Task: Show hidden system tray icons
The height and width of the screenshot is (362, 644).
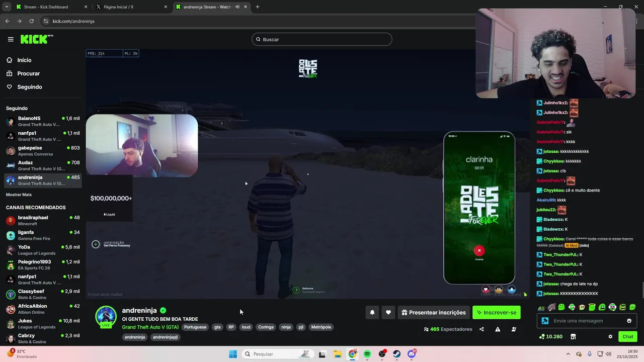Action: (568, 354)
